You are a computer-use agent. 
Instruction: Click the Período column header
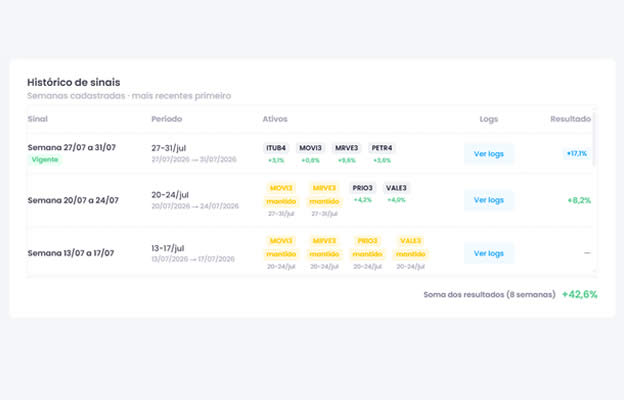[x=167, y=119]
